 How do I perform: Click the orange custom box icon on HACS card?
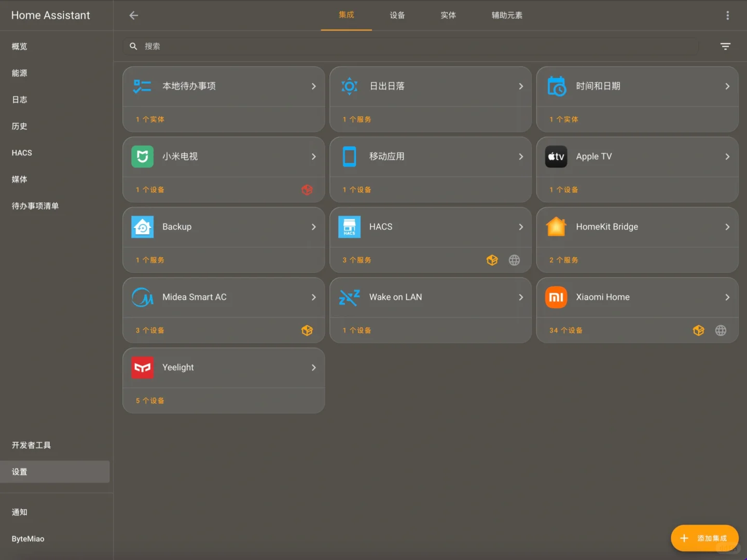[492, 260]
